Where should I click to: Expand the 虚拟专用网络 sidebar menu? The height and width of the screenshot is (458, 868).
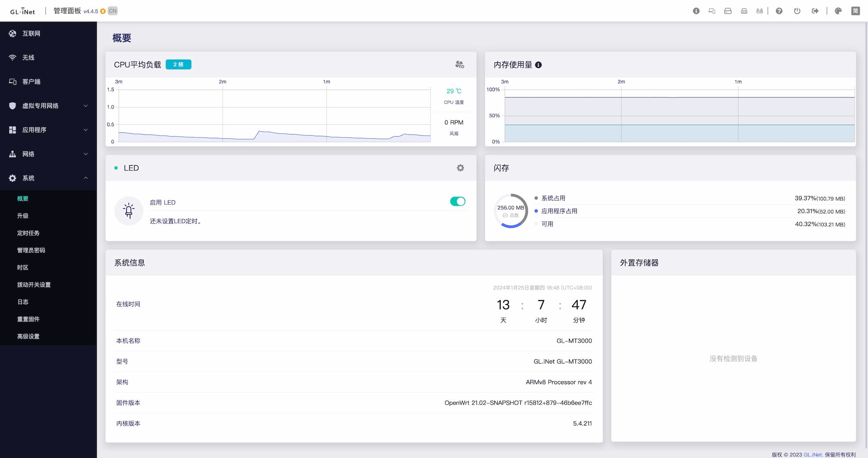coord(48,106)
